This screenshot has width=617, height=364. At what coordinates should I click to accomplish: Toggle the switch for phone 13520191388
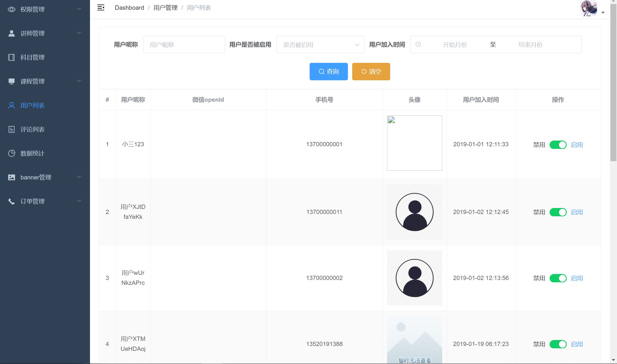point(558,344)
